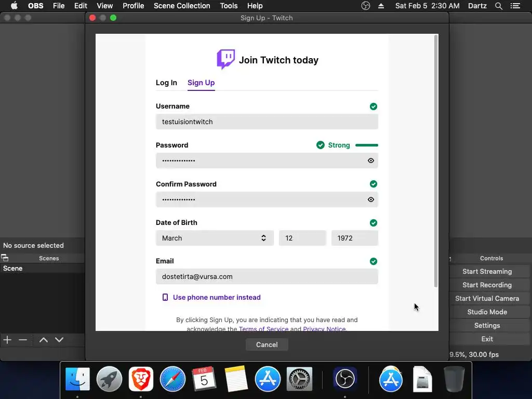
Task: Add a scene with the plus icon
Action: pos(7,340)
